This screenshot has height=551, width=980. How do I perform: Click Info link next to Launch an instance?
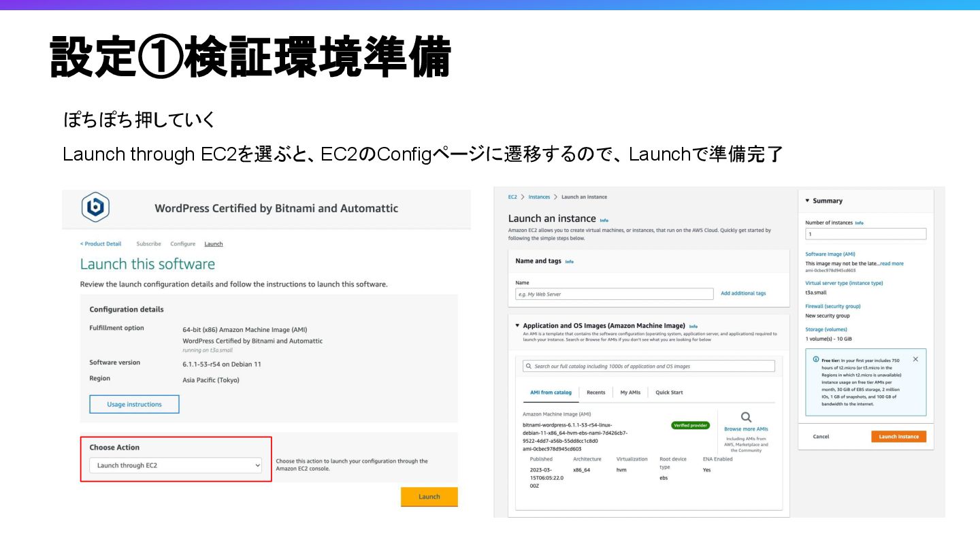coord(604,220)
